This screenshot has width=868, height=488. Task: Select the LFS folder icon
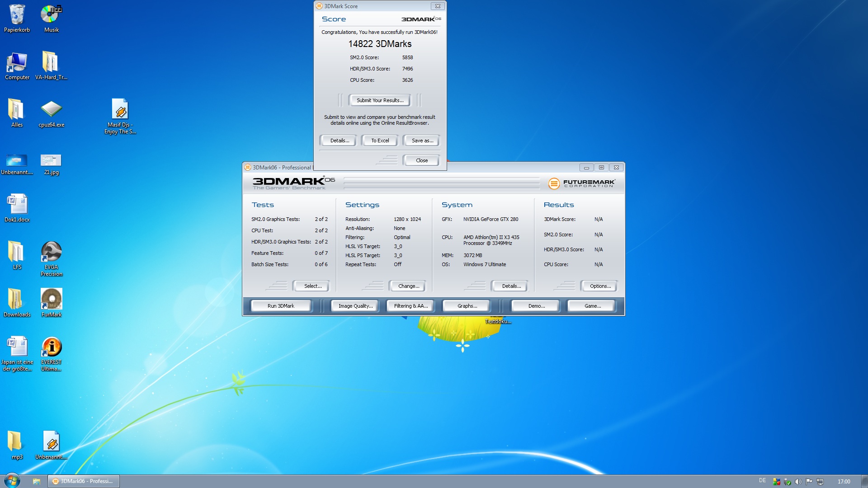click(x=17, y=255)
